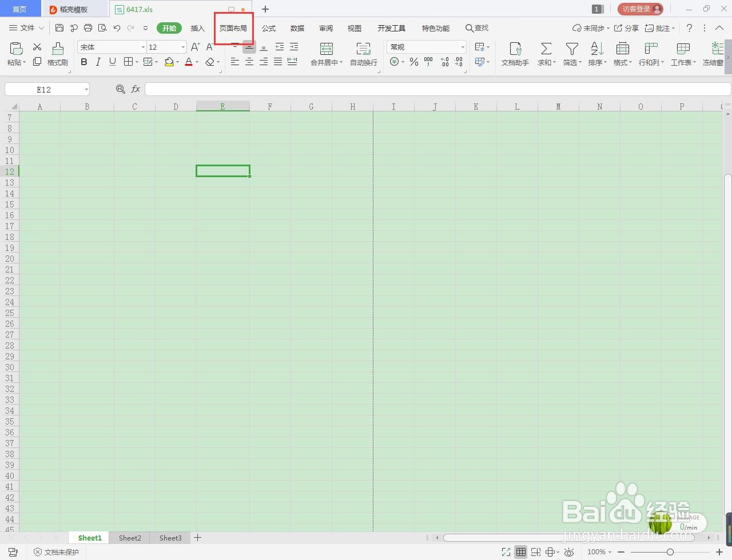Align text to the right
Viewport: 732px width, 560px height.
[x=264, y=62]
